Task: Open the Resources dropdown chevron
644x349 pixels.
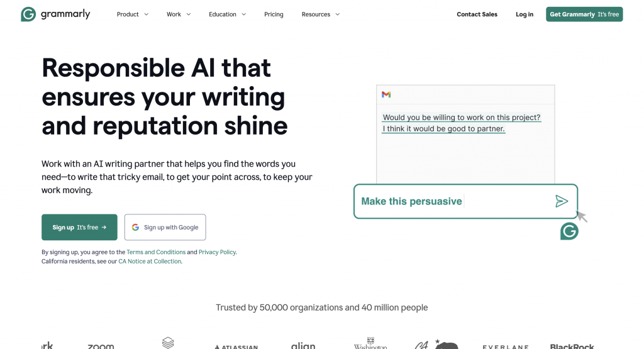Action: 338,14
